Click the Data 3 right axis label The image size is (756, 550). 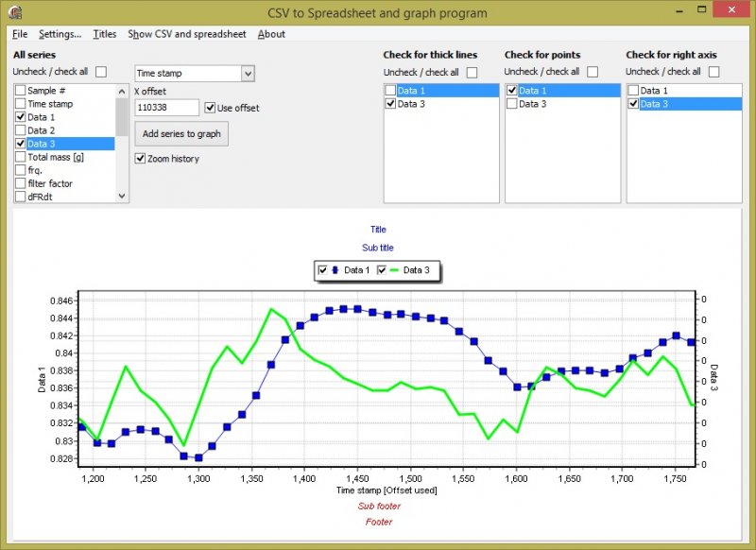point(714,377)
